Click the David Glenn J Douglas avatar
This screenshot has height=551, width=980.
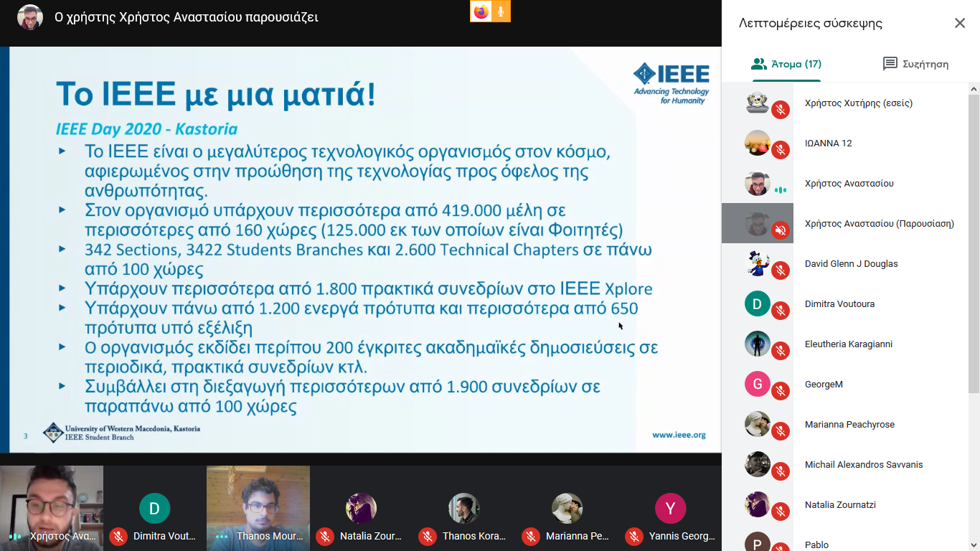click(758, 264)
